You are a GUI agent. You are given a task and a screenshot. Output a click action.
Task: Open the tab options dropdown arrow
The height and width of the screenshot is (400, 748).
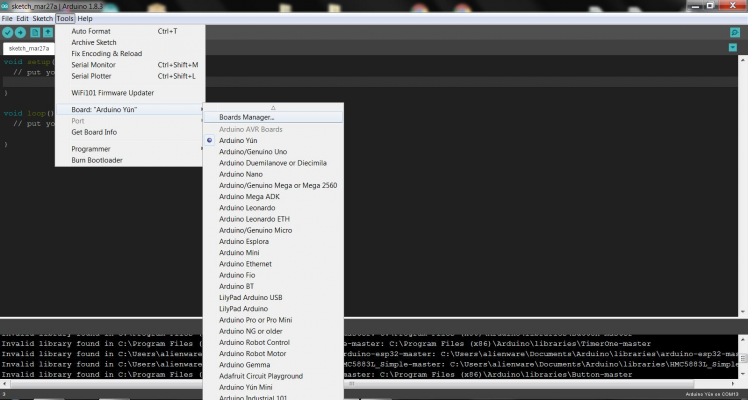click(735, 49)
